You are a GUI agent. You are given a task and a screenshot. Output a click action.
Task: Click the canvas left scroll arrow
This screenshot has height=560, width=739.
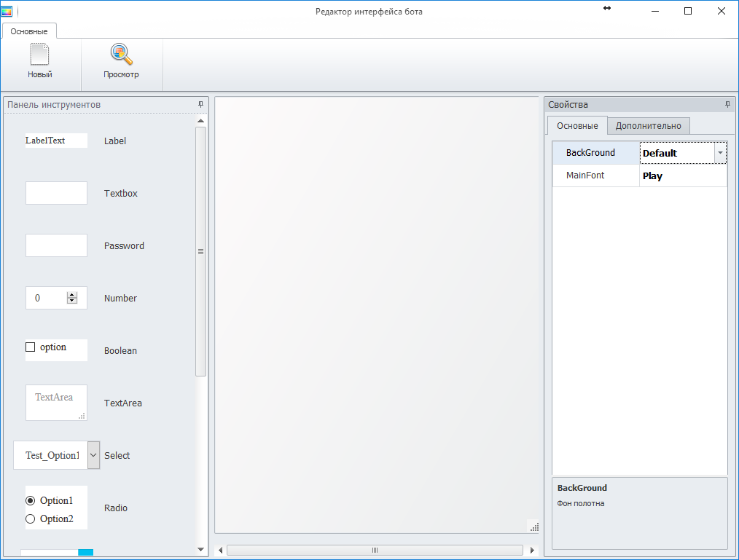click(220, 550)
